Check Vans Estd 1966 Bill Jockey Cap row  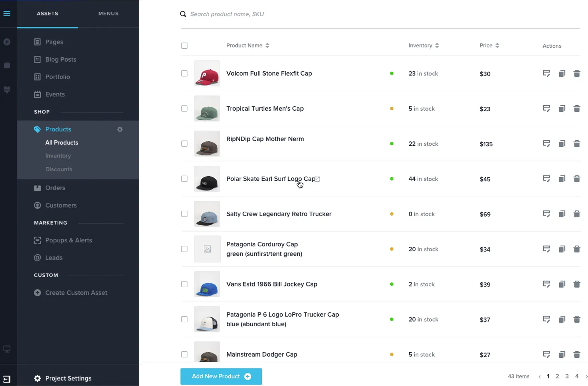tap(184, 284)
